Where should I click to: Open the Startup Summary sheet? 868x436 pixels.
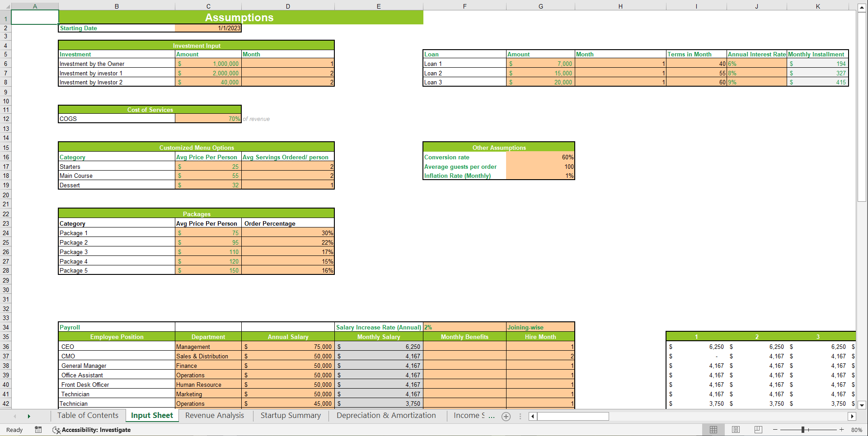point(290,415)
